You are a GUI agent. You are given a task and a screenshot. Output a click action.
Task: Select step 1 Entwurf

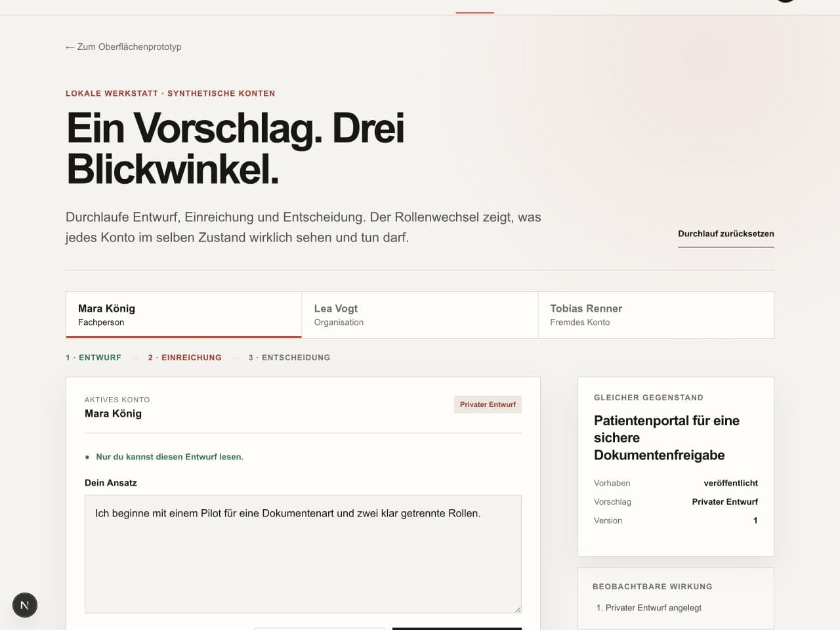coord(93,358)
